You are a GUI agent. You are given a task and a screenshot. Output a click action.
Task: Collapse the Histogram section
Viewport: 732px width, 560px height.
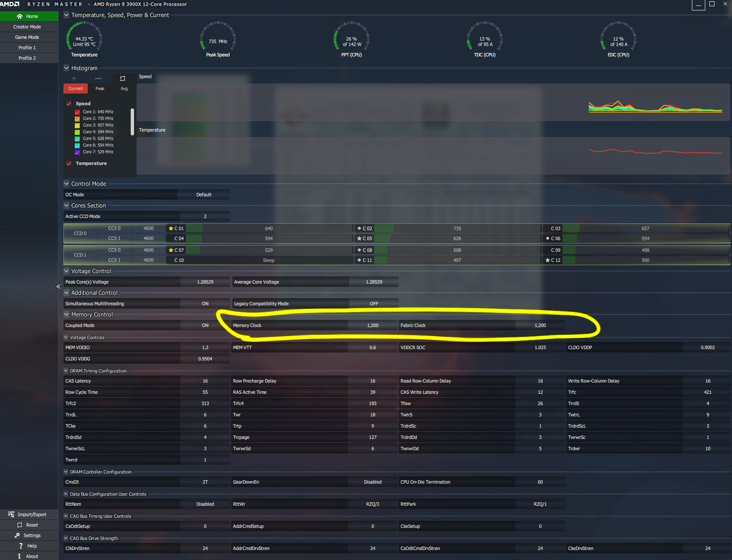point(66,68)
